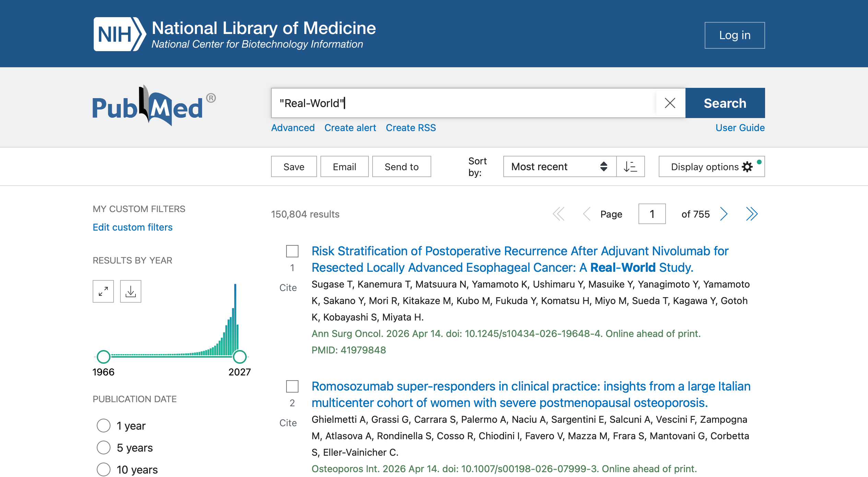Expand the results by year chart
The height and width of the screenshot is (477, 868).
(x=103, y=291)
